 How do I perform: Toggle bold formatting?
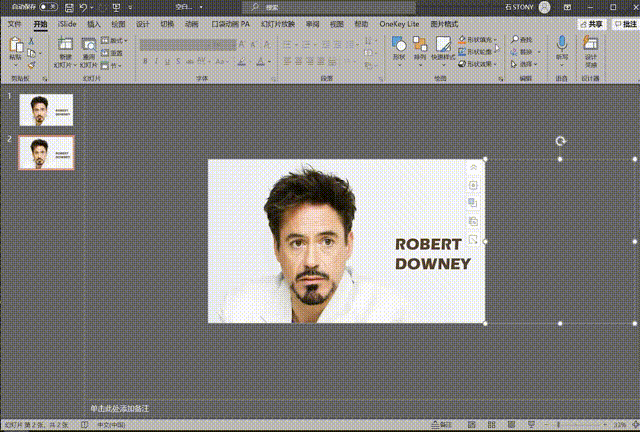145,61
